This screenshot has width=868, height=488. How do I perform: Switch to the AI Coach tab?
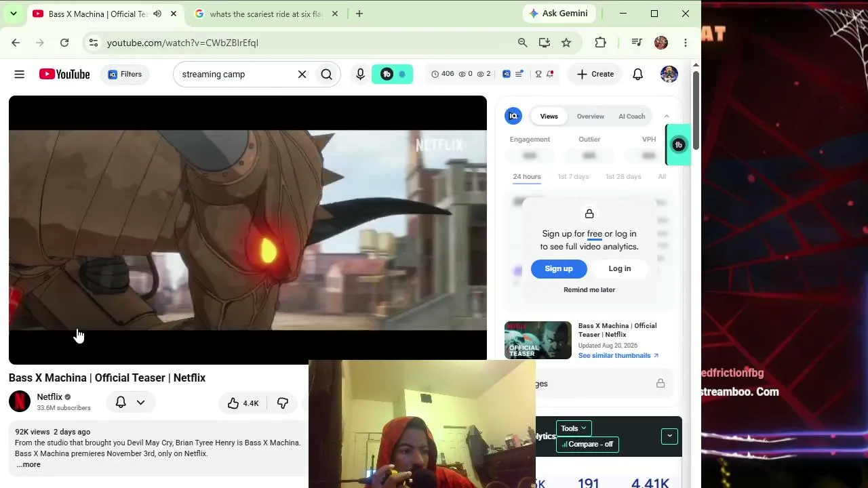(632, 117)
